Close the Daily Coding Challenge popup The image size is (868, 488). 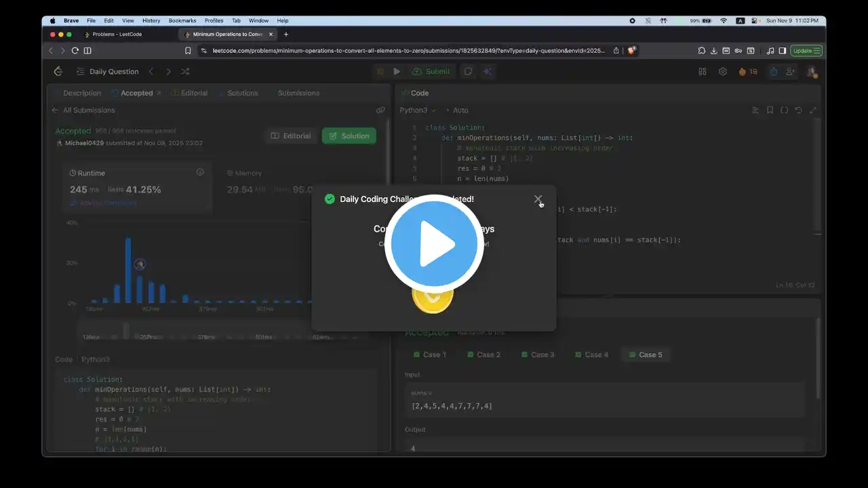(x=538, y=199)
